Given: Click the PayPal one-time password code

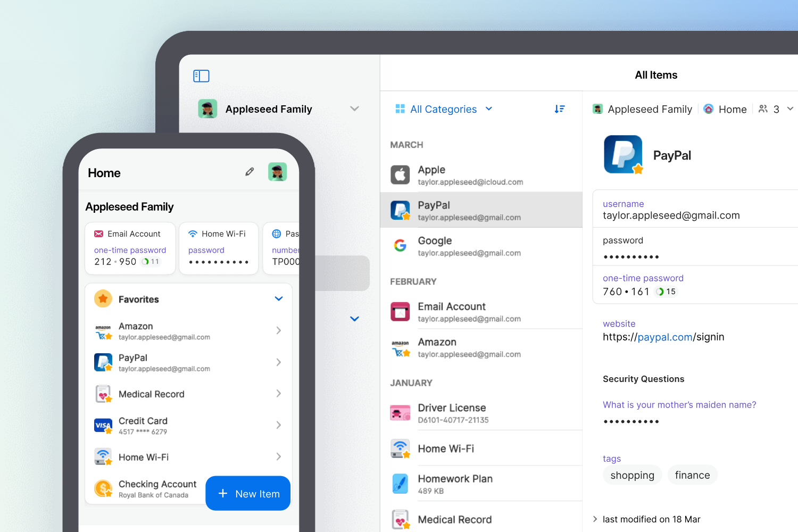Looking at the screenshot, I should [626, 292].
